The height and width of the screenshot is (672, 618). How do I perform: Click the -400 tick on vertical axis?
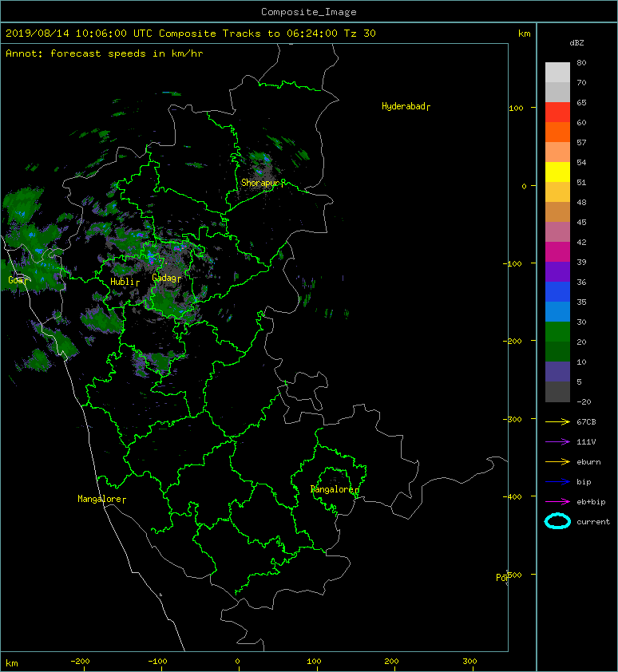point(512,496)
